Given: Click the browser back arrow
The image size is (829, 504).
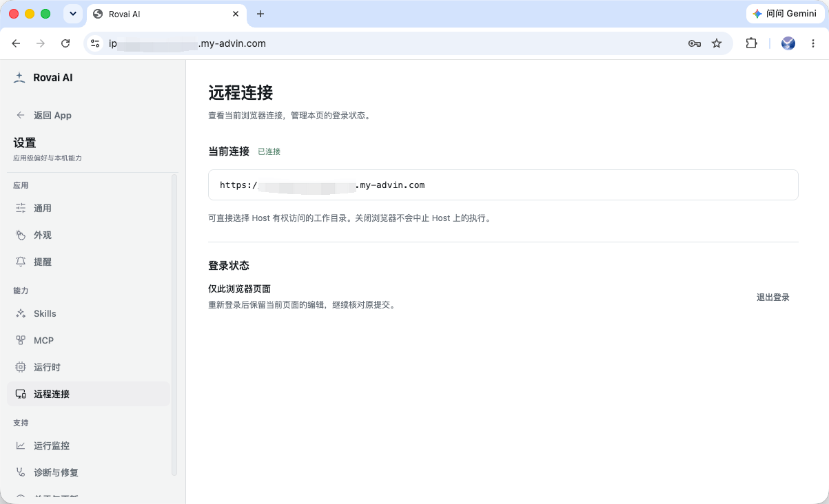Looking at the screenshot, I should coord(16,43).
